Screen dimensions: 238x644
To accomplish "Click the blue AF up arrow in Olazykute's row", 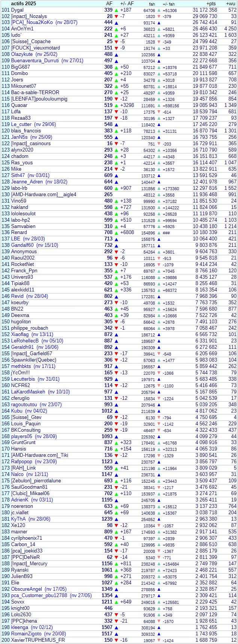I will [116, 54].
